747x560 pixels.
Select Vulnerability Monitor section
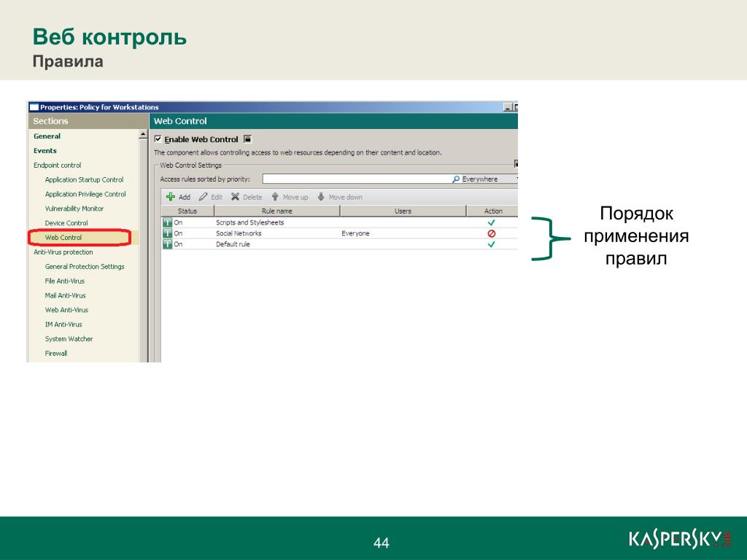[74, 209]
